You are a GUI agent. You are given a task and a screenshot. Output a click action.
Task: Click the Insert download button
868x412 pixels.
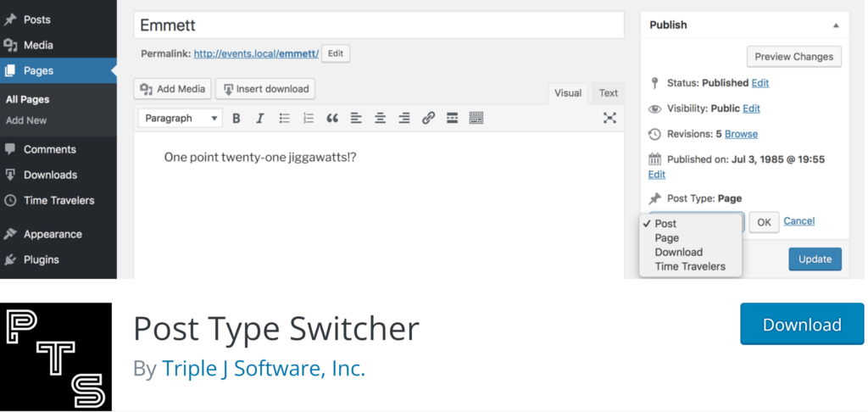pos(265,89)
